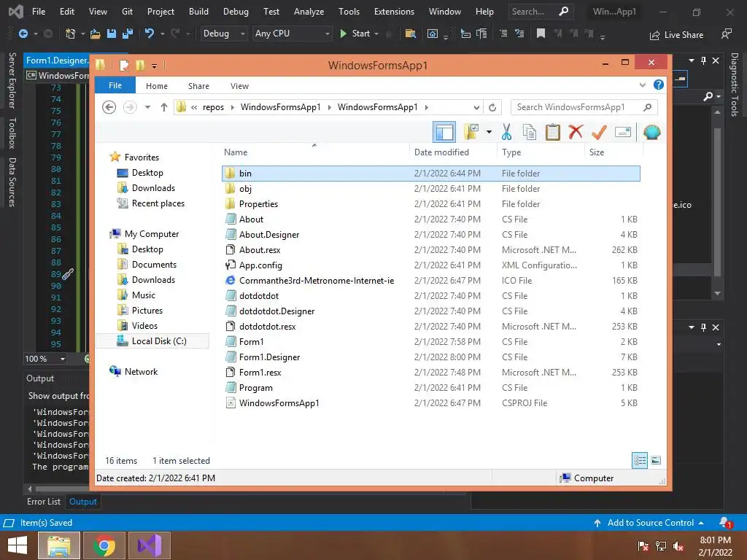The height and width of the screenshot is (560, 747).
Task: Click the Undo arrow in Visual Studio toolbar
Action: click(149, 34)
